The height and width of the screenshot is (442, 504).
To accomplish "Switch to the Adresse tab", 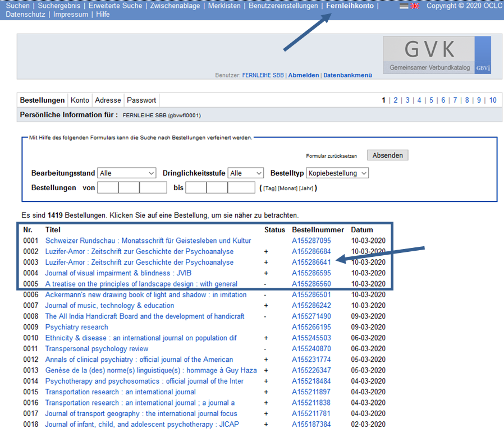I will (x=108, y=100).
